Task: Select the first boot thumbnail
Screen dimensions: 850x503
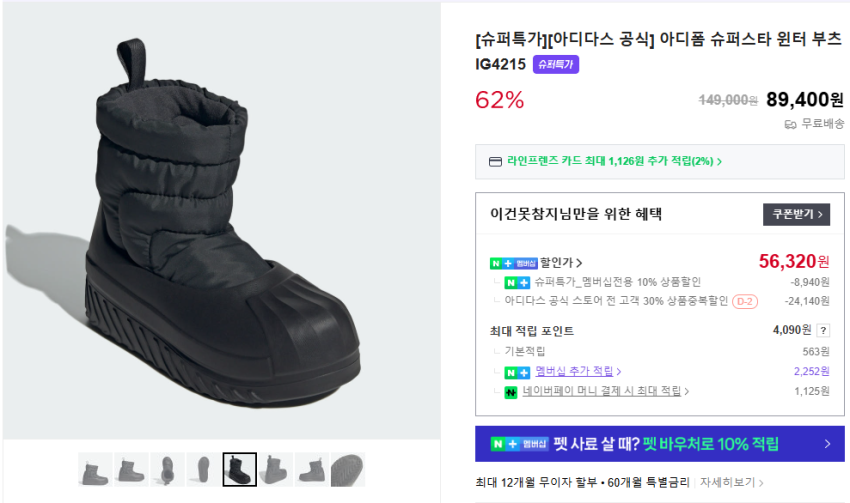Action: [95, 470]
